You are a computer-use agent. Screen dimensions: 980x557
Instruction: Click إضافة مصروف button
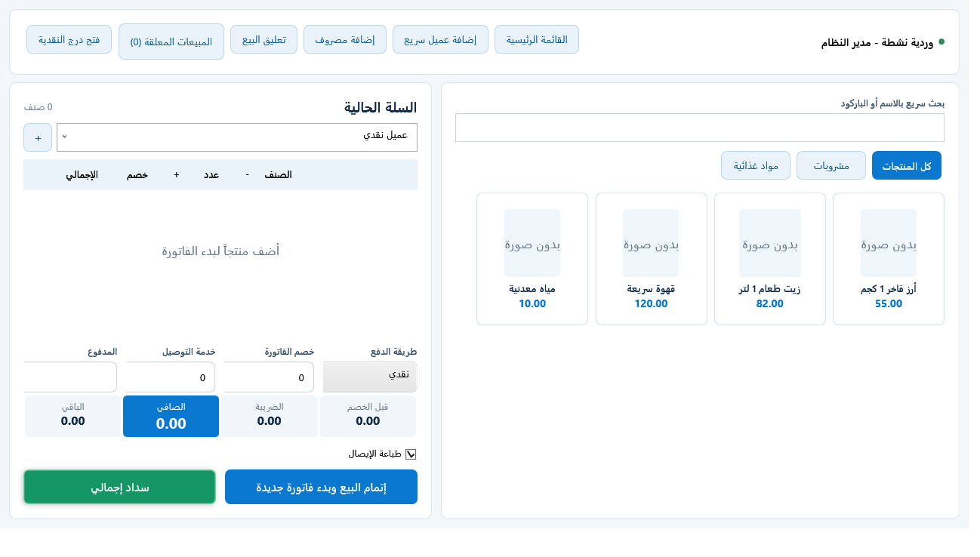(345, 39)
